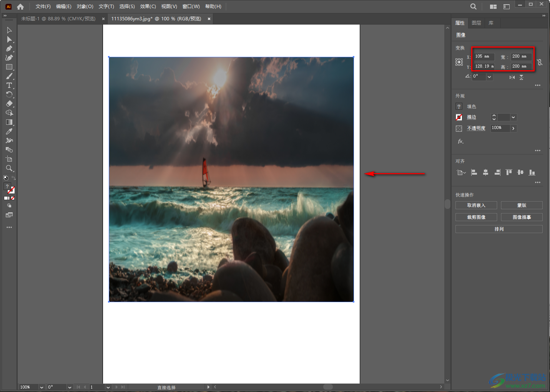
Task: Expand the opacity slider arrow
Action: click(513, 128)
